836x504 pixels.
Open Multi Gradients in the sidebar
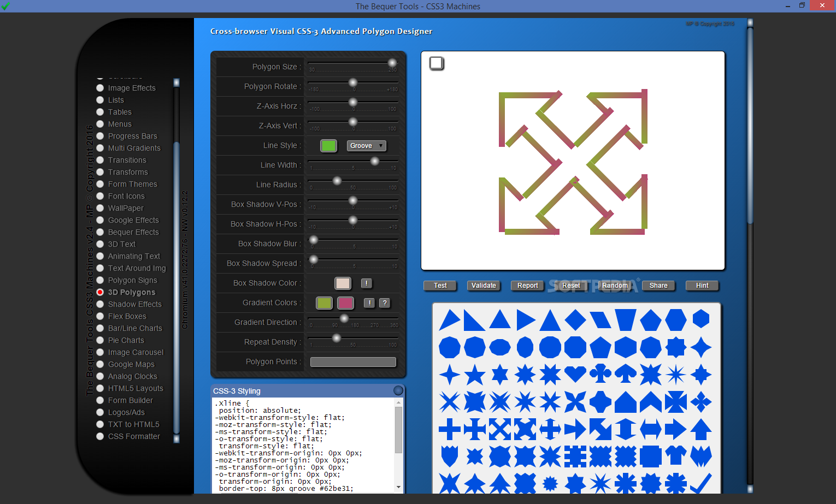[134, 148]
